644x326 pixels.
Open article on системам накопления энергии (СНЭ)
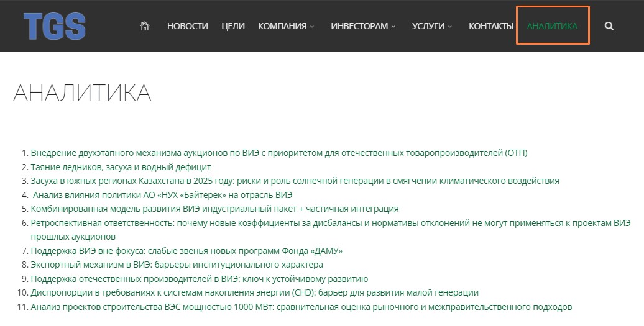click(255, 293)
